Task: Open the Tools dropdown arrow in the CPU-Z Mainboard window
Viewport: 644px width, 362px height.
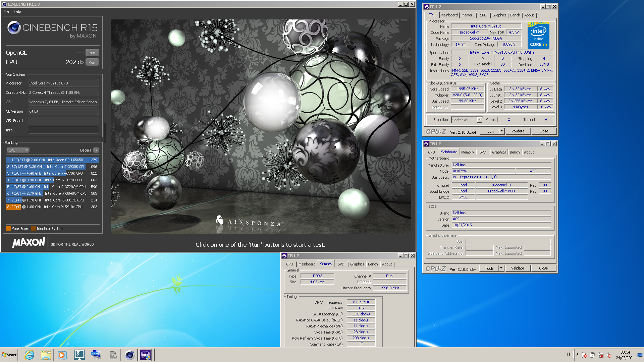Action: [x=501, y=268]
